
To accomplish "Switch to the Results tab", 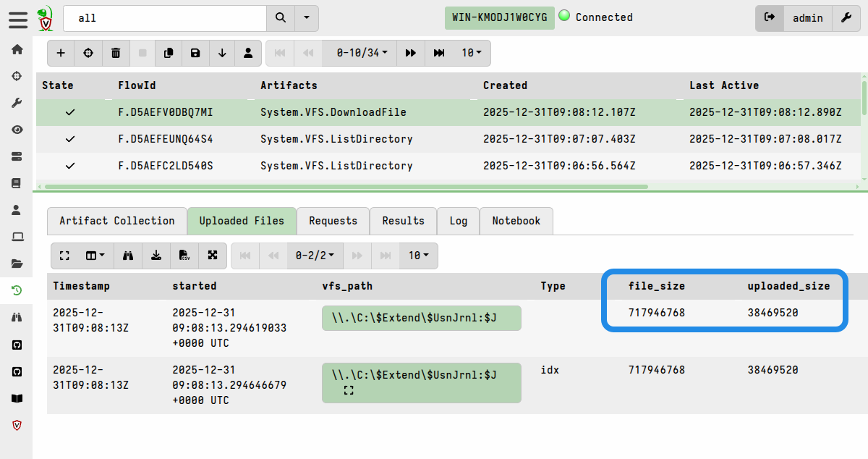I will pos(403,221).
